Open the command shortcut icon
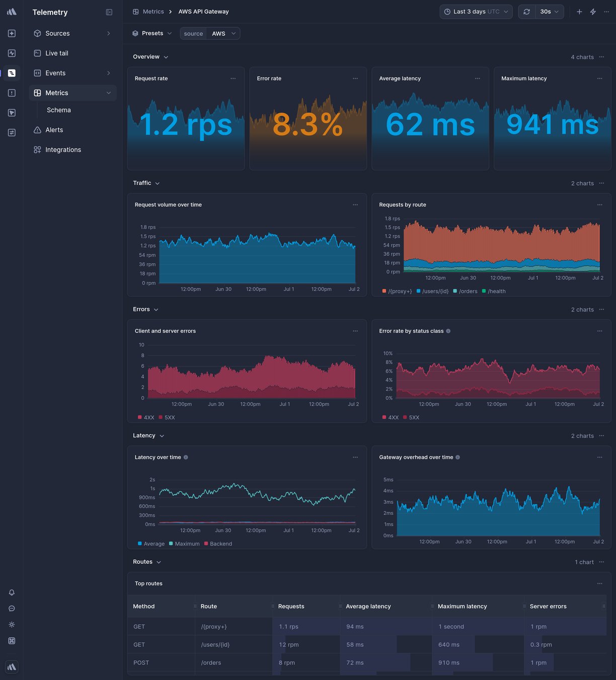 [x=12, y=641]
